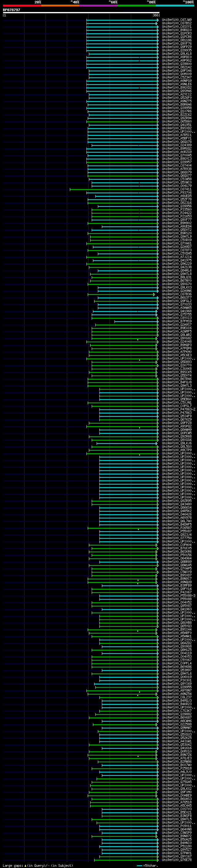Select hit UniRef100_Q39800

pyautogui.click(x=177, y=64)
